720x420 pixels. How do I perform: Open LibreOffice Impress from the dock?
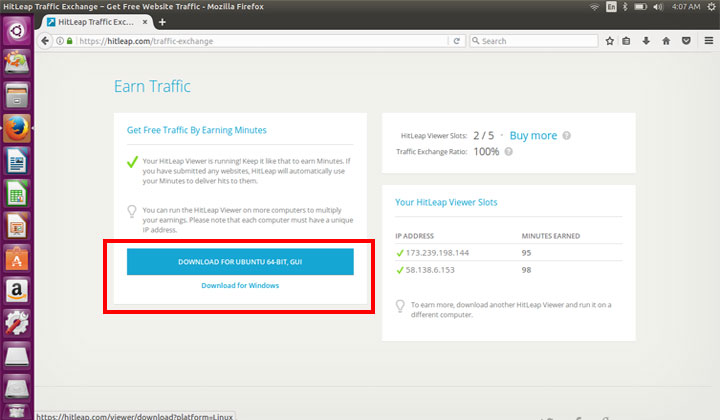(17, 226)
